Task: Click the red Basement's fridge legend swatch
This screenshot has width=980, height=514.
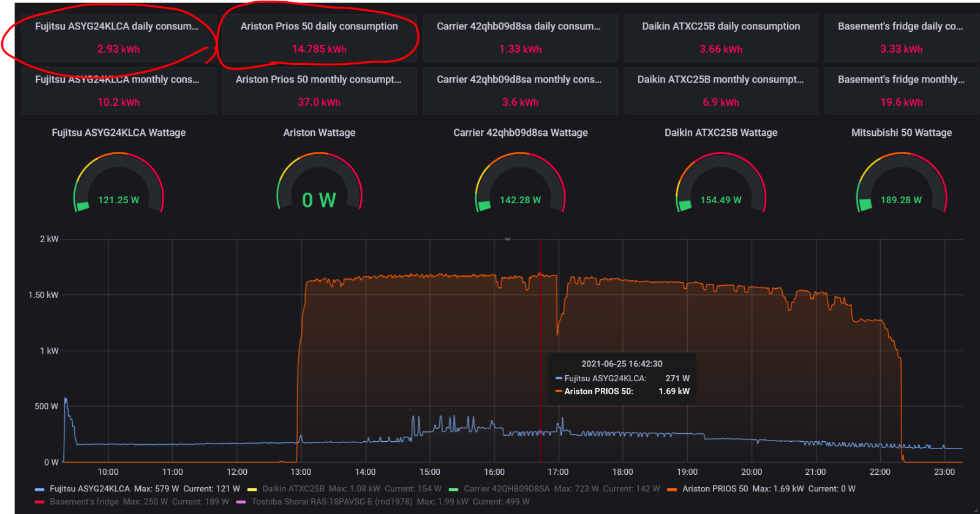Action: click(40, 502)
